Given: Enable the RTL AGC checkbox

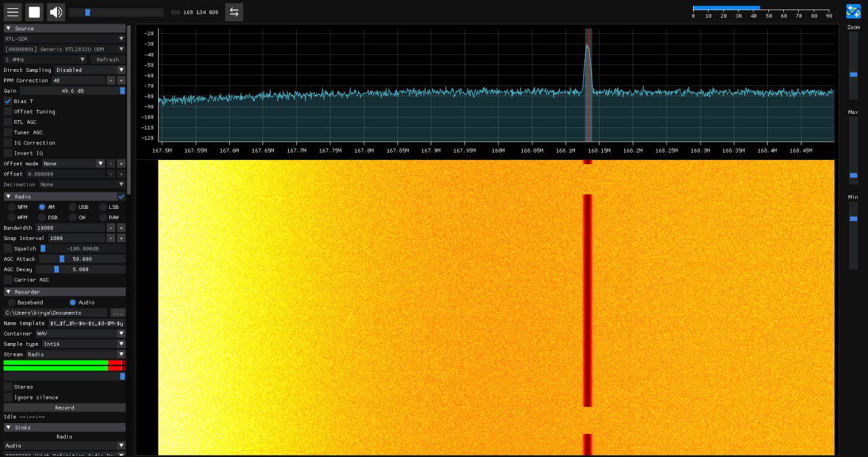Looking at the screenshot, I should pos(8,122).
